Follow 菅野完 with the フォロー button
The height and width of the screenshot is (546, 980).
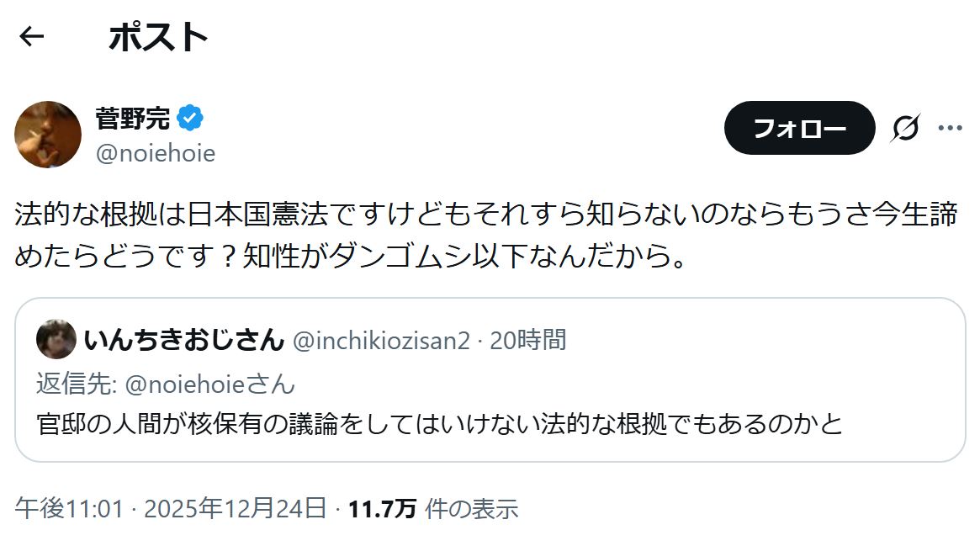click(x=799, y=128)
